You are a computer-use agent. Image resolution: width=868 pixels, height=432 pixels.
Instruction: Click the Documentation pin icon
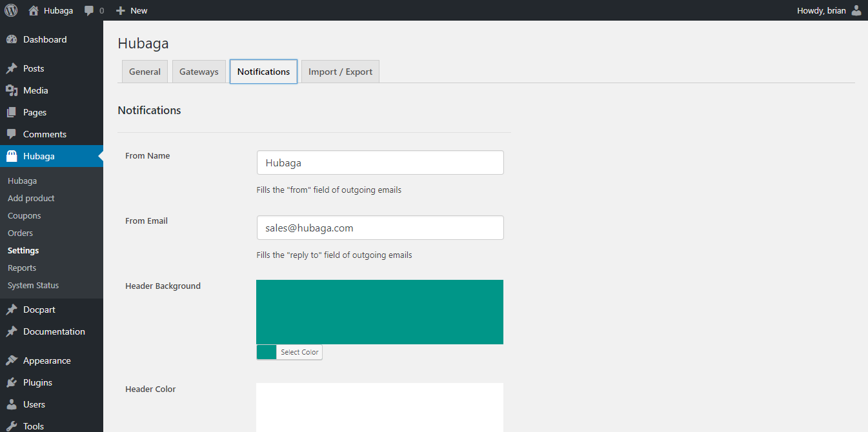click(x=12, y=331)
